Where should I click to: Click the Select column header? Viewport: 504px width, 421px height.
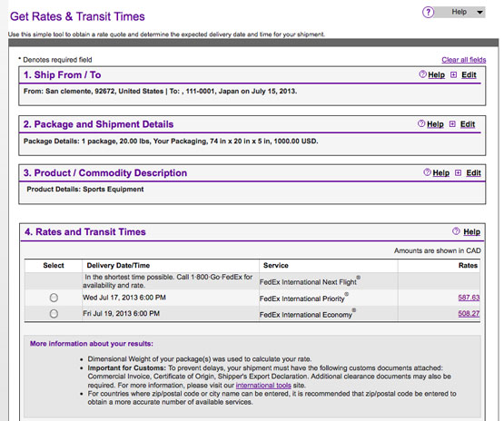click(x=54, y=266)
